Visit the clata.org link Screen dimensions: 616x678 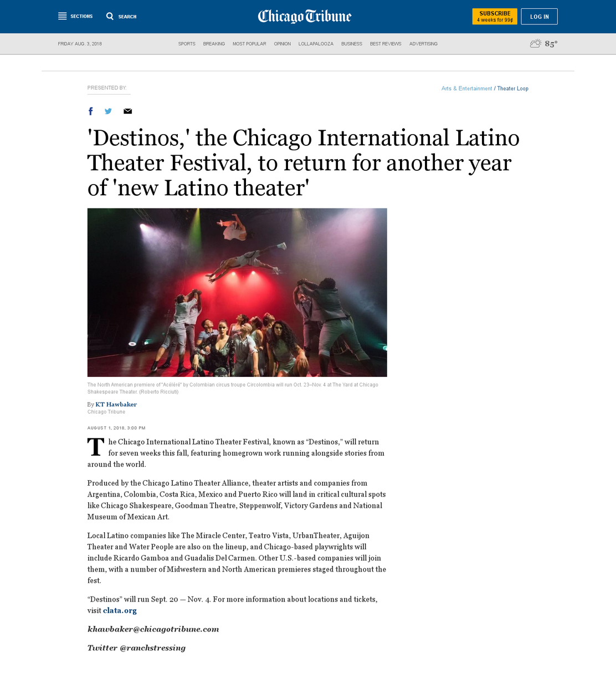pos(120,610)
